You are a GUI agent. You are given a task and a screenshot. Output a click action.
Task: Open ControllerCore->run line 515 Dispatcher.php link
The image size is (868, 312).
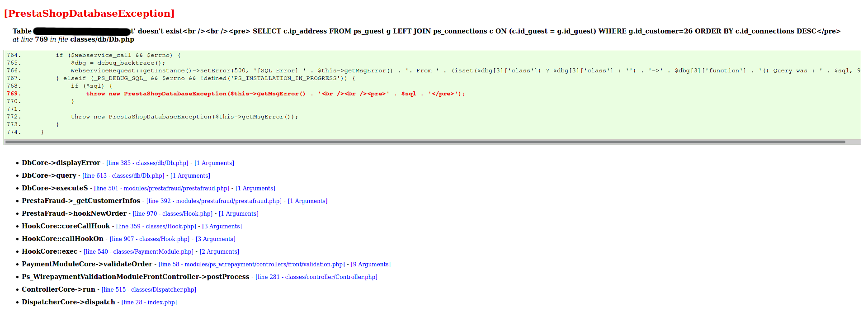tap(149, 290)
